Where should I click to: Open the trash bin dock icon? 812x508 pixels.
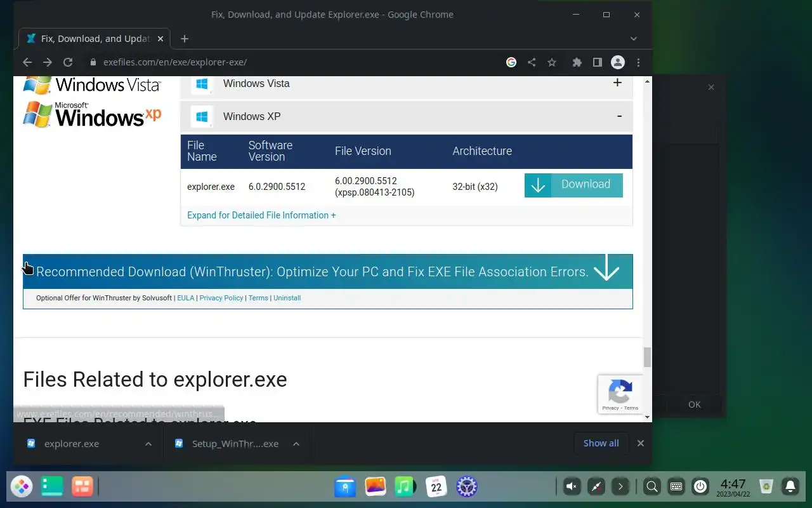[766, 487]
